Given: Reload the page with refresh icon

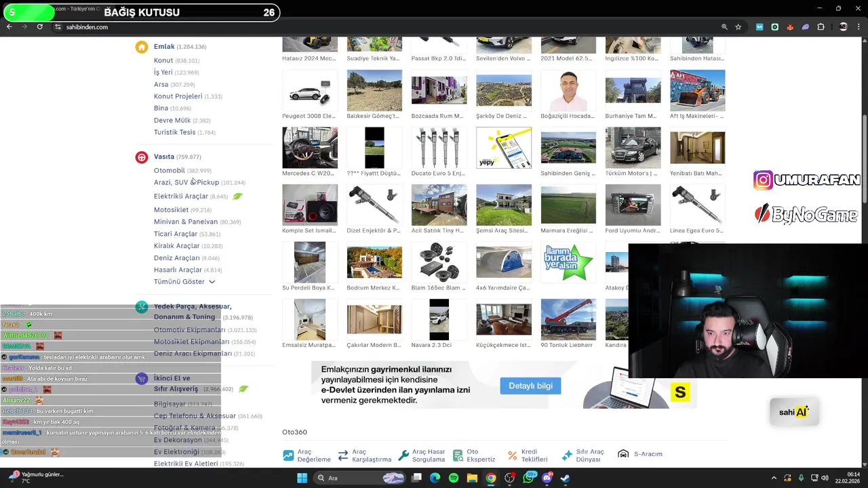Looking at the screenshot, I should [39, 27].
